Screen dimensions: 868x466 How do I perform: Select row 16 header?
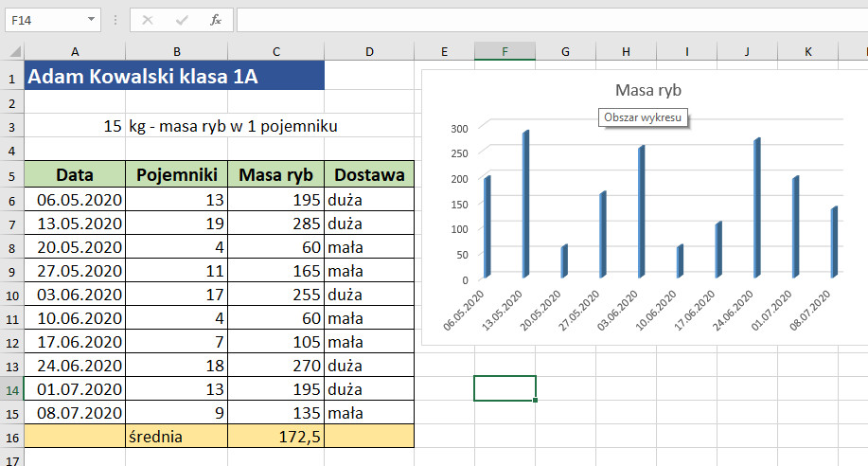(x=12, y=436)
